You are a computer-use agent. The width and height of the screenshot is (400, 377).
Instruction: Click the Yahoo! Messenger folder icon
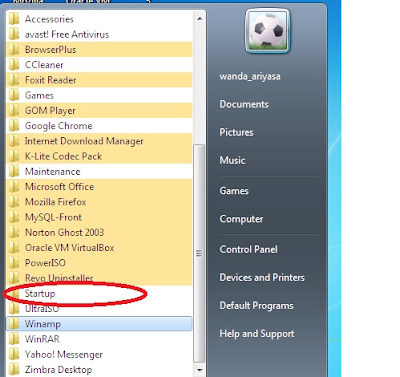[14, 354]
